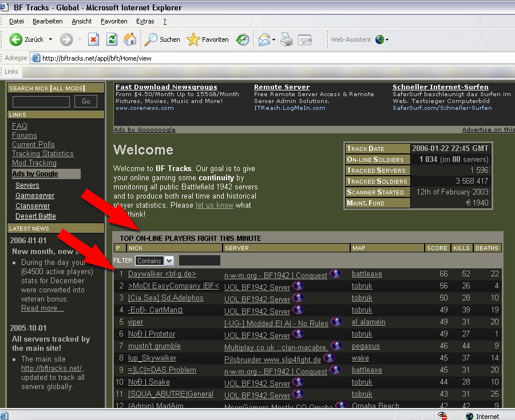The width and height of the screenshot is (515, 420).
Task: Open the Mod Tracking link
Action: (x=34, y=163)
